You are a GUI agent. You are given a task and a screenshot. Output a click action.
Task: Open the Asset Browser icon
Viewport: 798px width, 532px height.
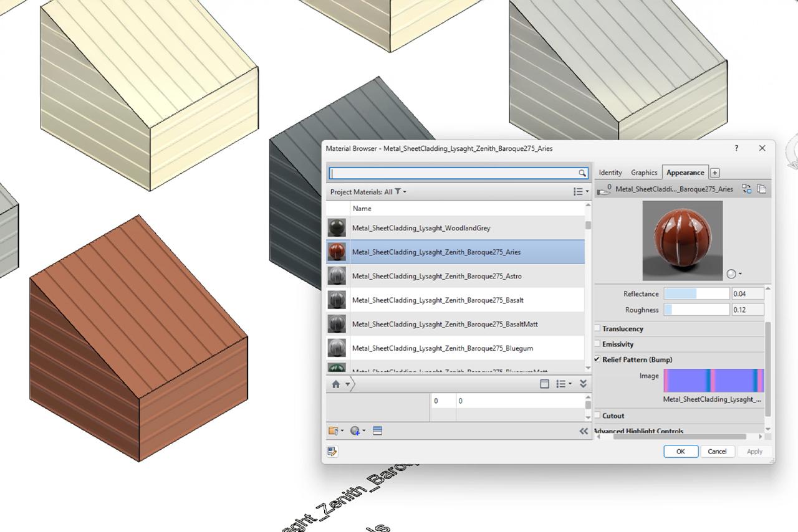[377, 430]
